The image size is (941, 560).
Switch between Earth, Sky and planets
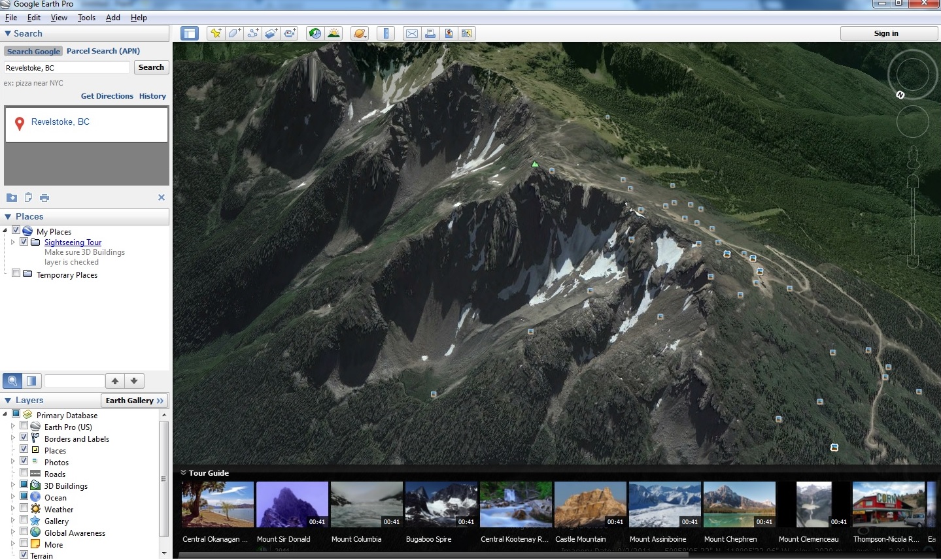click(x=360, y=33)
